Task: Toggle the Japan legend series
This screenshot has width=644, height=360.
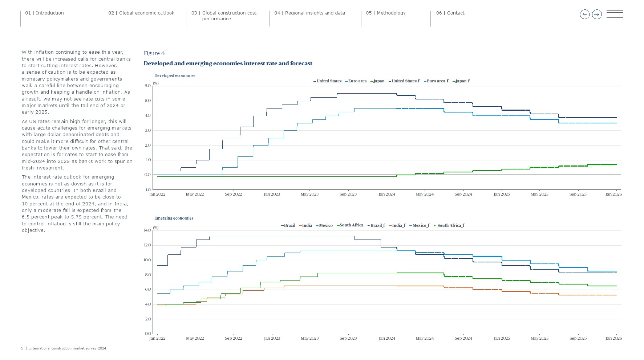Action: tap(378, 81)
